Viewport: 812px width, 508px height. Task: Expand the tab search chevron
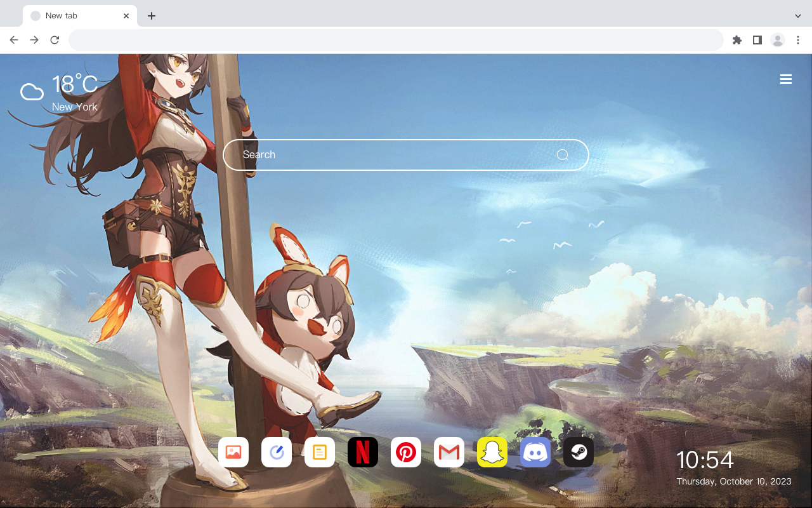(x=798, y=16)
